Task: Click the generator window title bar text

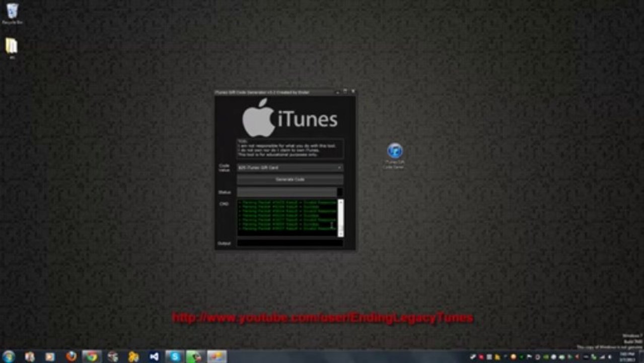Action: click(x=262, y=92)
